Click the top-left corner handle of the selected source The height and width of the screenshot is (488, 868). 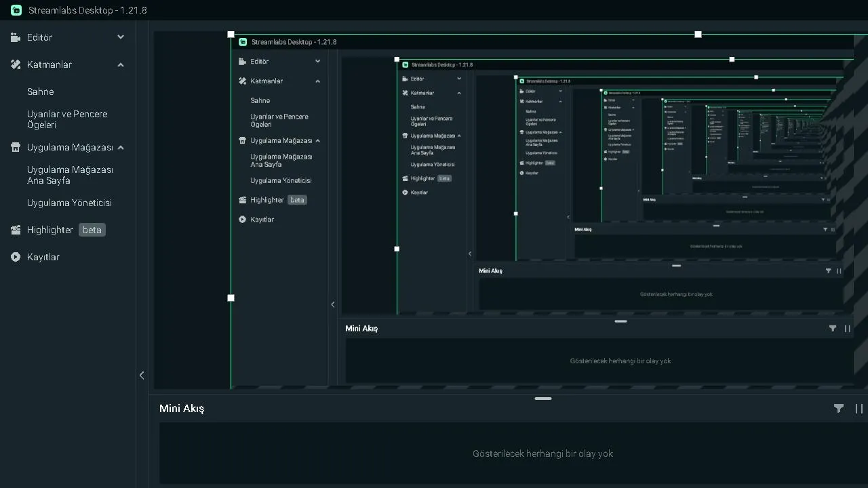[x=231, y=34]
